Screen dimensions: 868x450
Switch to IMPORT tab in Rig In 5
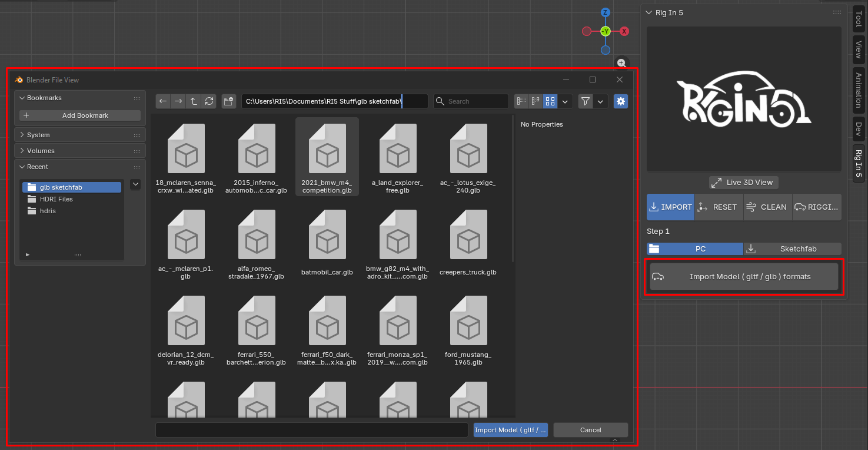tap(671, 207)
